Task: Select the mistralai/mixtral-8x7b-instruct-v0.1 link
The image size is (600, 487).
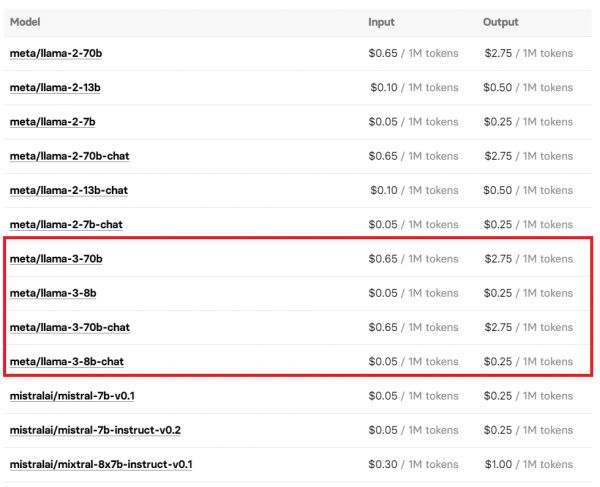Action: pos(101,464)
